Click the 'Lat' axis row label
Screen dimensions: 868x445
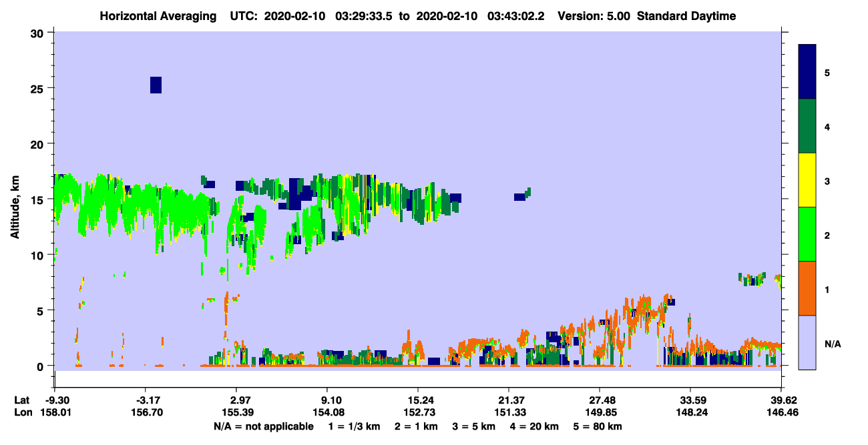coord(21,400)
